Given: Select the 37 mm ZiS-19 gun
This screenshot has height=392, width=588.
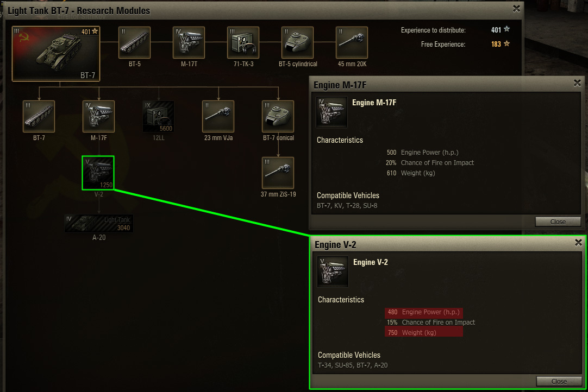Looking at the screenshot, I should pyautogui.click(x=278, y=173).
